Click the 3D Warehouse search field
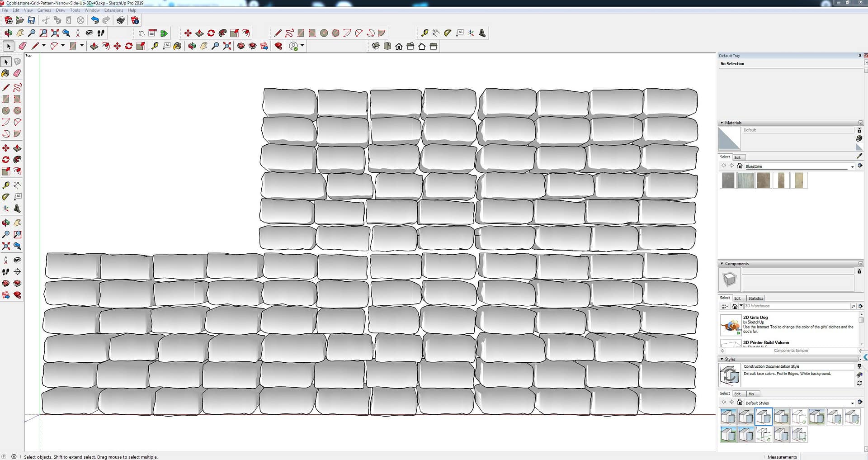Image resolution: width=868 pixels, height=460 pixels. [797, 306]
